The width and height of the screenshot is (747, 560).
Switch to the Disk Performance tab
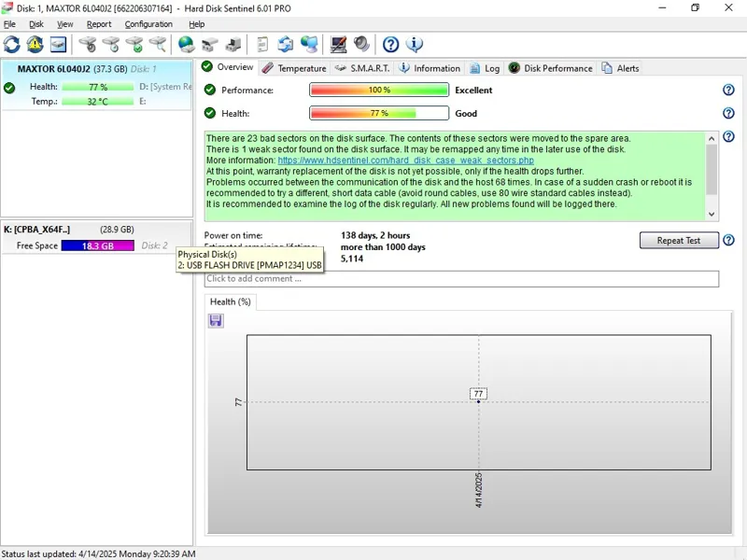(x=550, y=68)
